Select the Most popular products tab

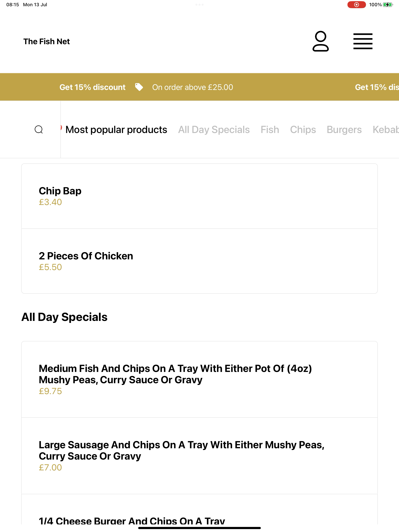(x=116, y=130)
